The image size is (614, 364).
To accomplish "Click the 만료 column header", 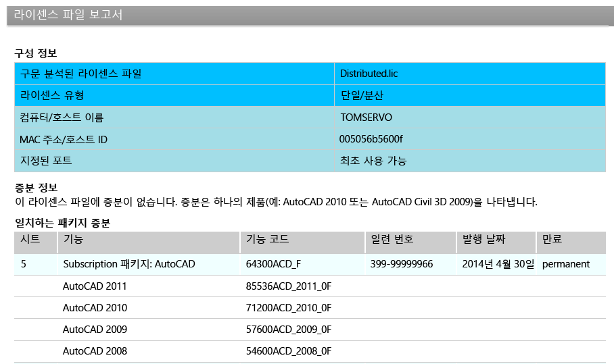I will click(571, 242).
